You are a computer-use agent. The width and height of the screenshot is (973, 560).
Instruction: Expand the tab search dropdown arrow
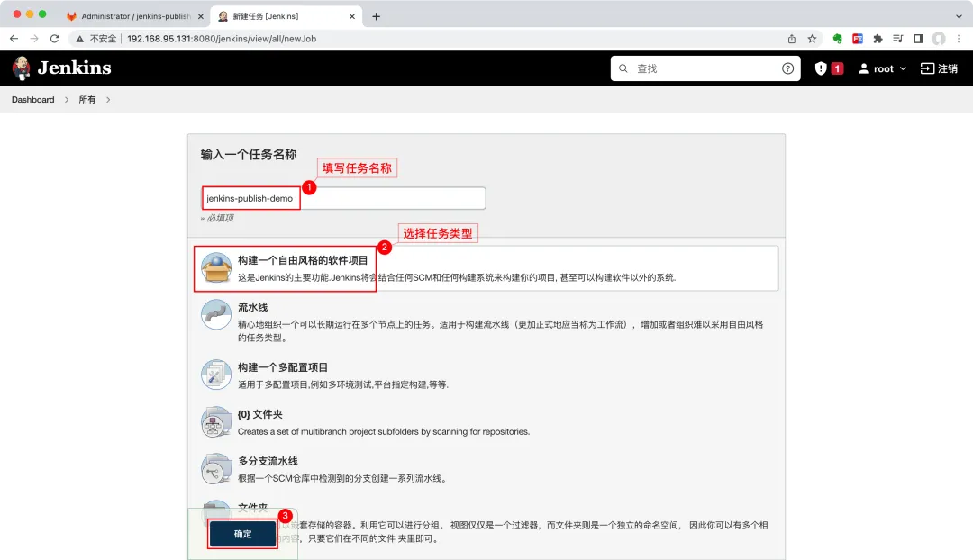pyautogui.click(x=959, y=17)
